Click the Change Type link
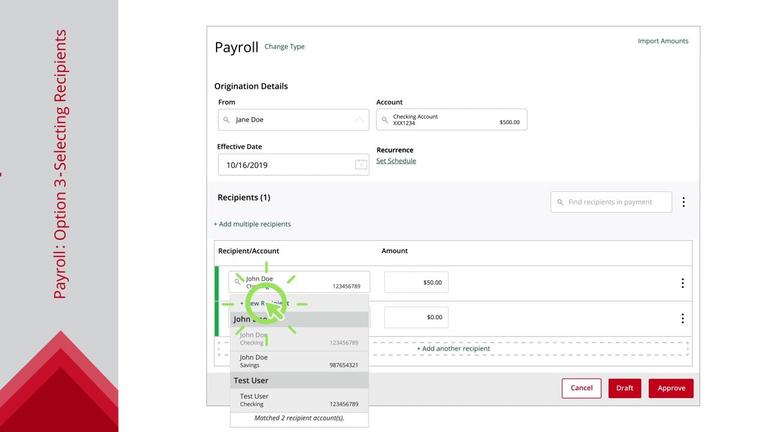This screenshot has width=768, height=432. coord(284,47)
